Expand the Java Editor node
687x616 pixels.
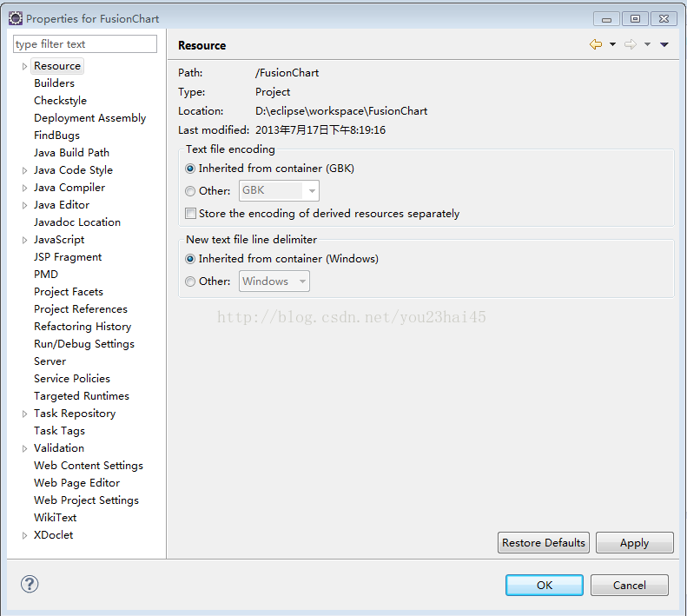[24, 205]
